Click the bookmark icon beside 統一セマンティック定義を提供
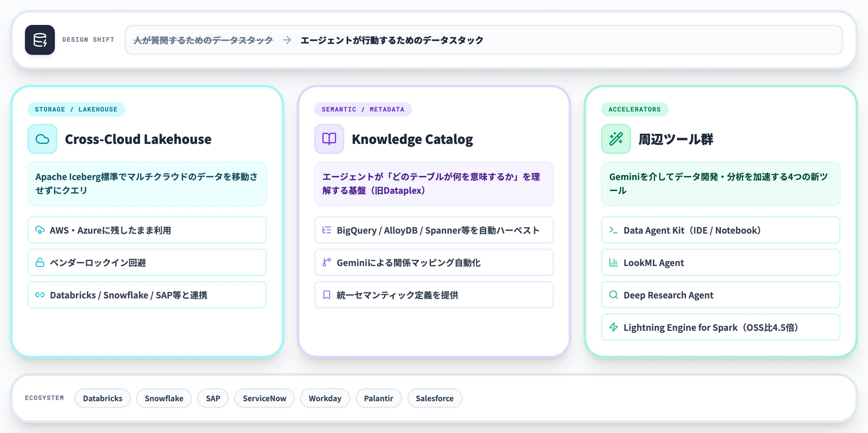 326,295
